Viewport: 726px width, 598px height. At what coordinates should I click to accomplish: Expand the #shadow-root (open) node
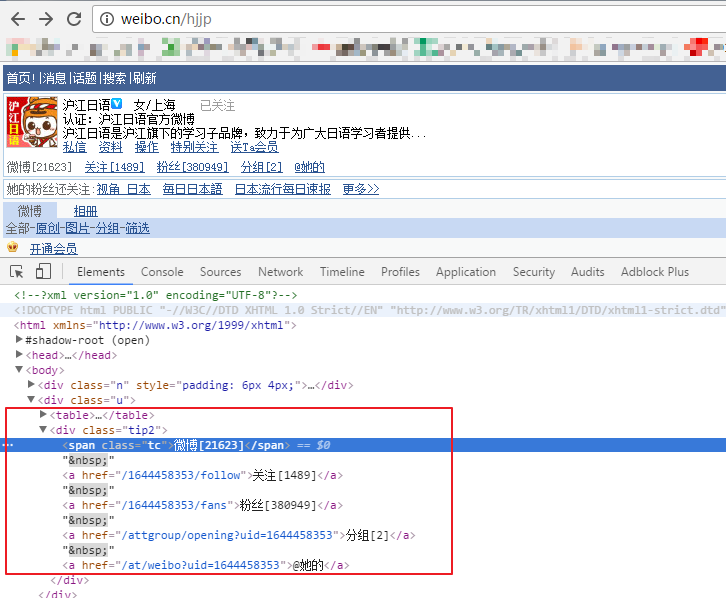pos(19,339)
